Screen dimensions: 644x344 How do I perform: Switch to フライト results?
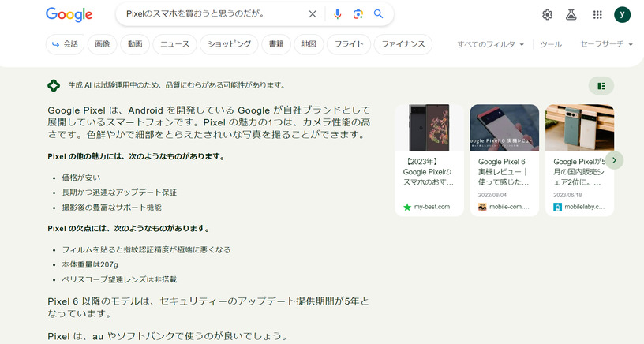[349, 44]
